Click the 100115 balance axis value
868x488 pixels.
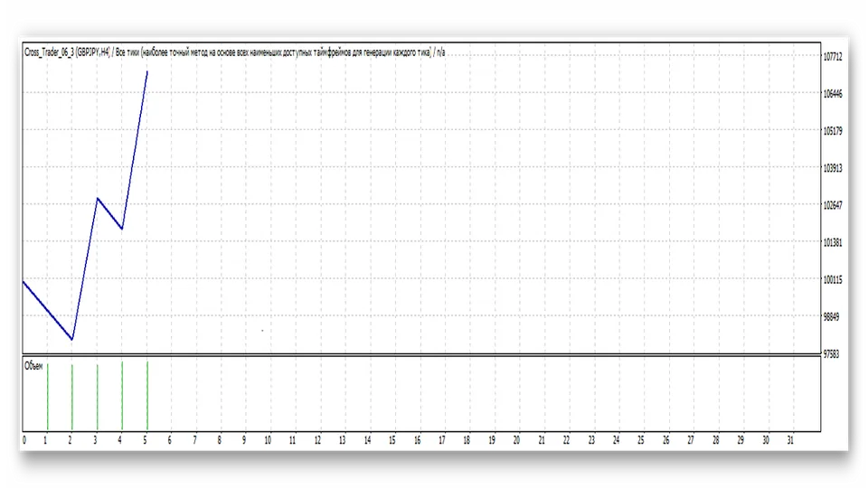pos(833,280)
